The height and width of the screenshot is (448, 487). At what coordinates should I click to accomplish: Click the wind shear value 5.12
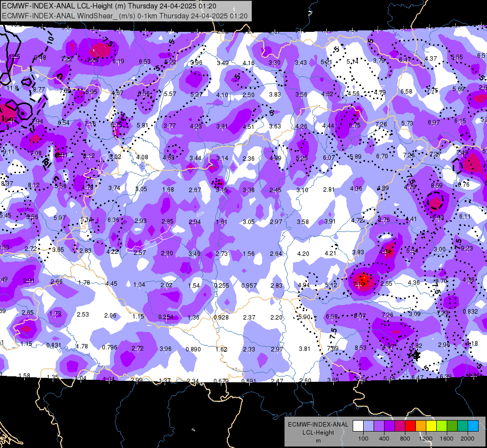point(331,285)
